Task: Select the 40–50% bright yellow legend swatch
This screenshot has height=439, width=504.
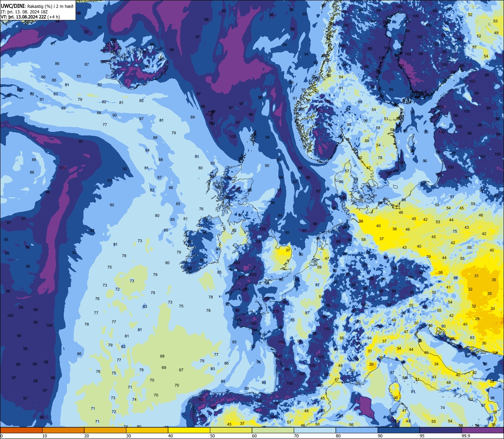Action: click(x=189, y=430)
